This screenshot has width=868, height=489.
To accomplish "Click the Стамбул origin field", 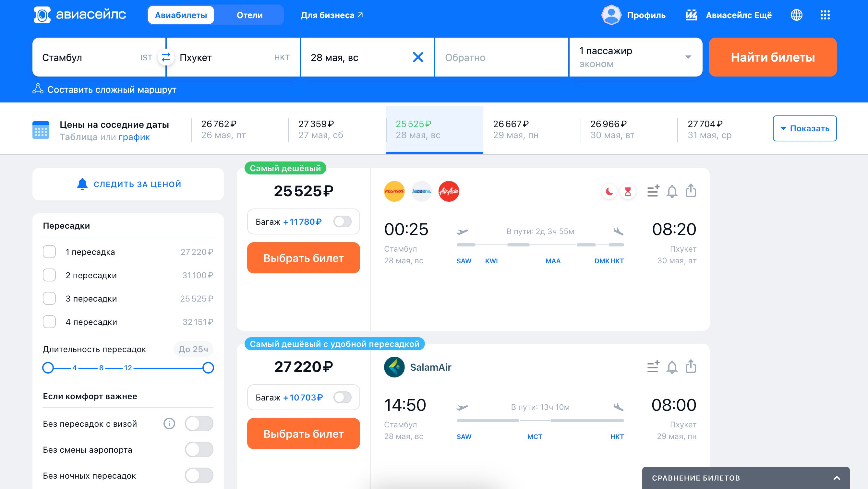I will coord(99,57).
